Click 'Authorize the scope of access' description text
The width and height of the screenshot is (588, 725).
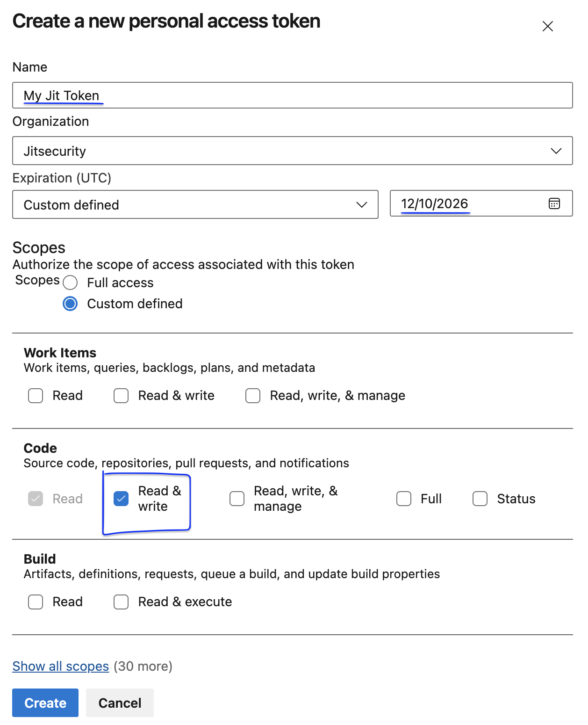coord(183,265)
